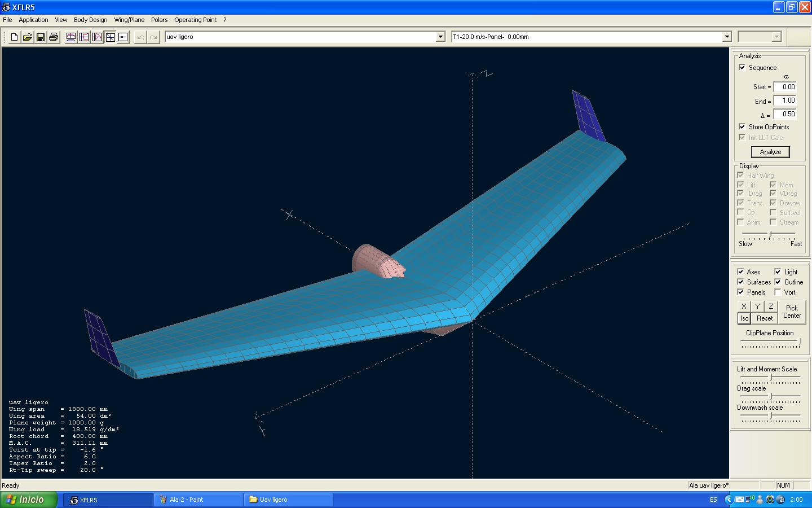Click the Open file folder icon

27,37
